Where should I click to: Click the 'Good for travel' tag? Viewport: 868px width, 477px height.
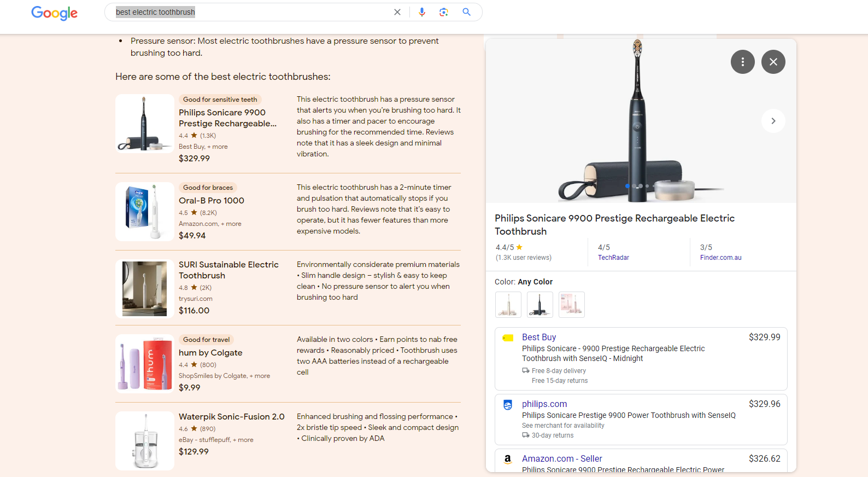click(206, 340)
